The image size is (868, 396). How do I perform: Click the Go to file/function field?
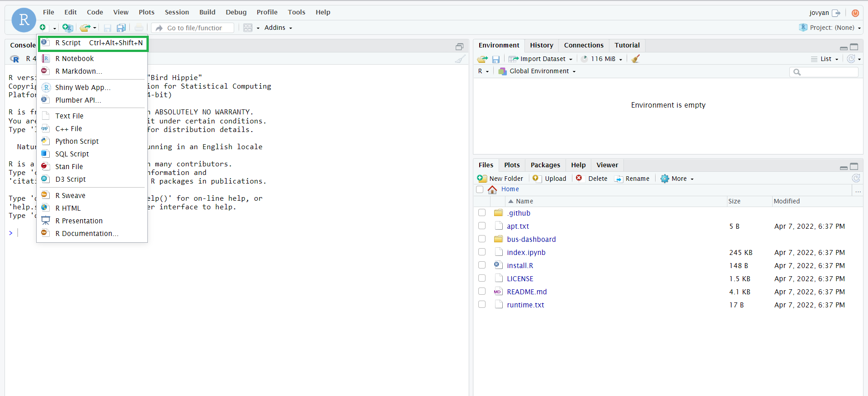(193, 28)
